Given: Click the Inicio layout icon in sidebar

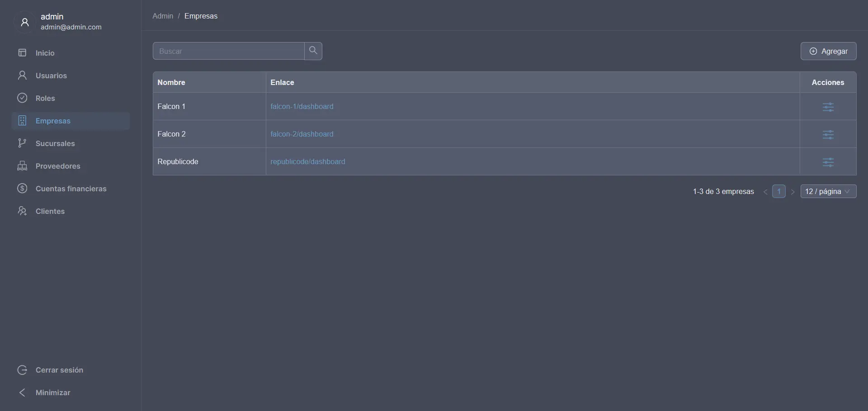Looking at the screenshot, I should (x=22, y=53).
